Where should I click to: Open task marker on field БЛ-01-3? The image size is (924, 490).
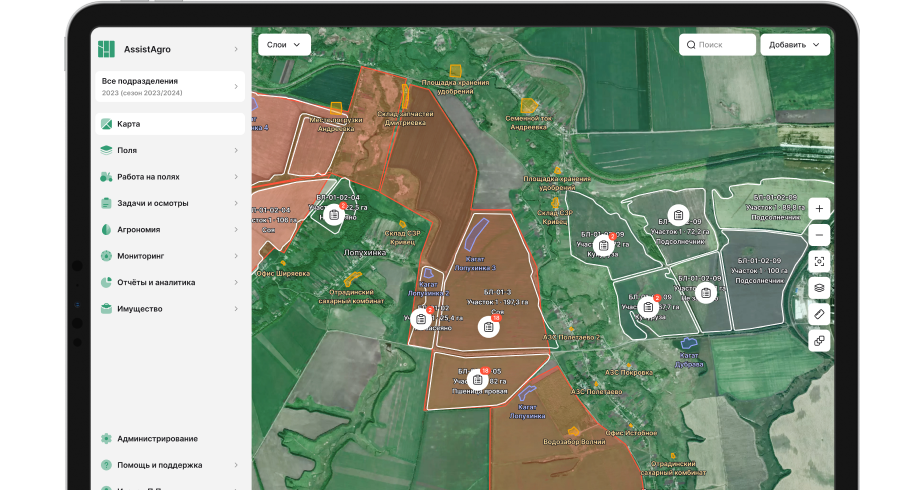click(488, 327)
